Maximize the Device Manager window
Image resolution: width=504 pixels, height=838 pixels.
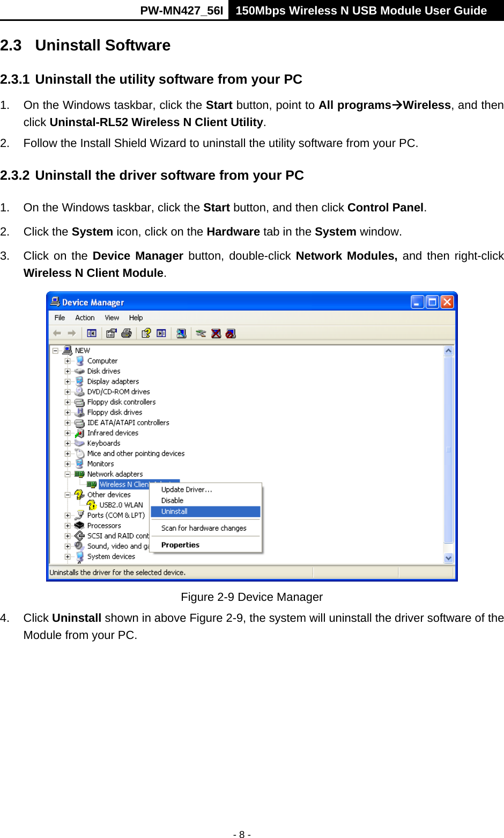[432, 302]
